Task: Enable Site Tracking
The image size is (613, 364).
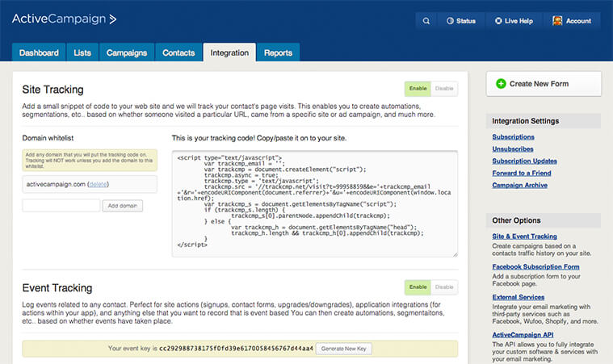Action: coord(418,89)
